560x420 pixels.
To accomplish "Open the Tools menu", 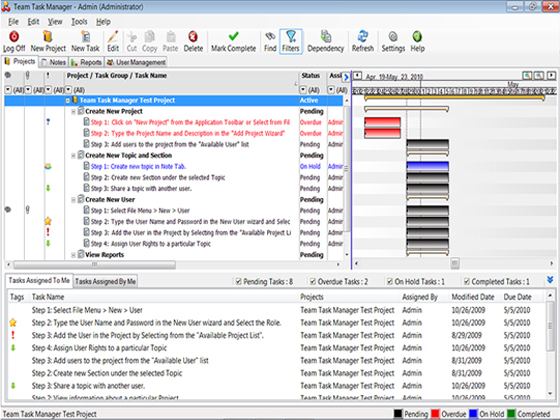I will (79, 22).
